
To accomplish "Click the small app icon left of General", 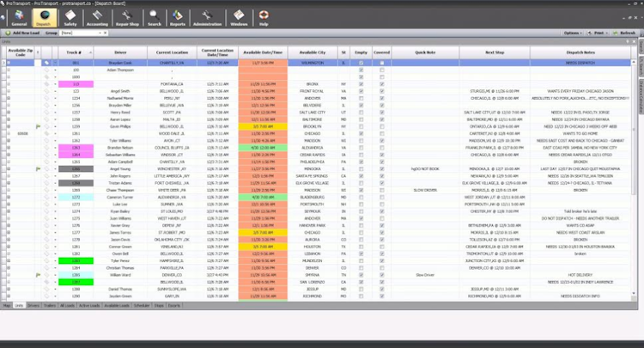I will tap(3, 18).
